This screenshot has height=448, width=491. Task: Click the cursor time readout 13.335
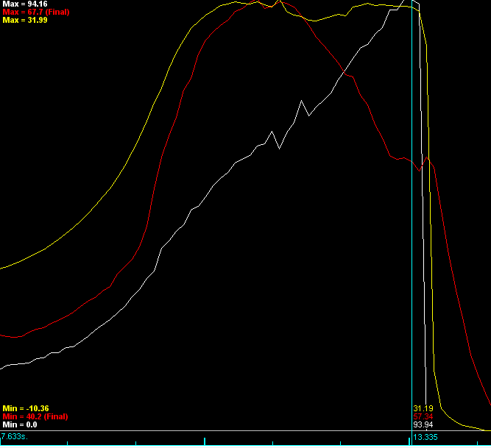[425, 438]
